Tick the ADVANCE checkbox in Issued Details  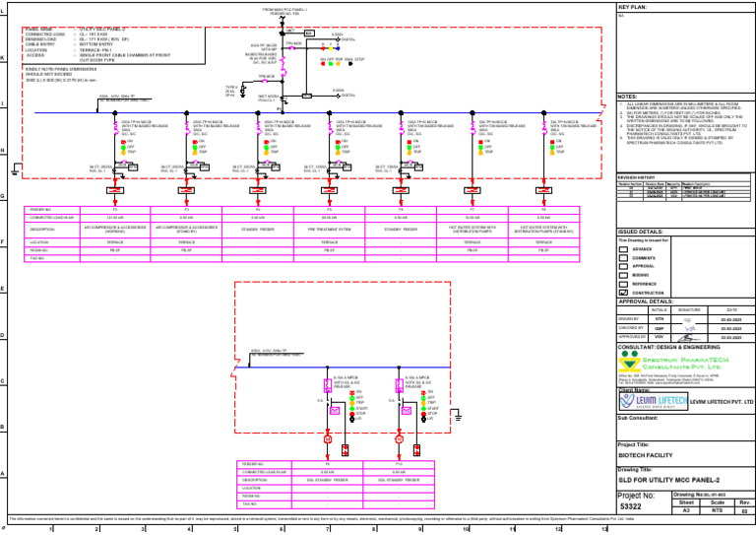point(623,249)
